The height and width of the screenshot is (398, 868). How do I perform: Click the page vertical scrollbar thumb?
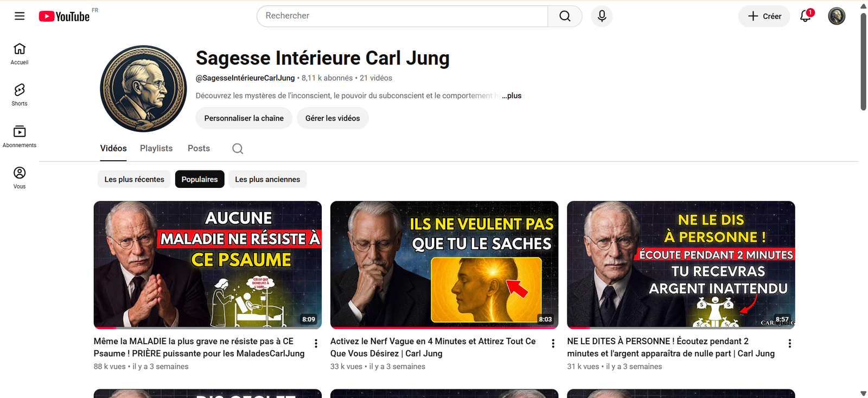[863, 61]
